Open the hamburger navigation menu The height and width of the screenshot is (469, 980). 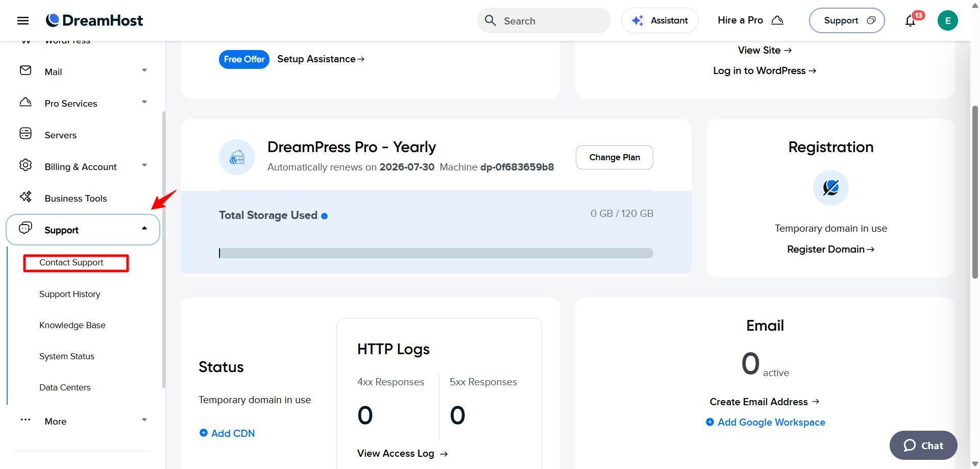pyautogui.click(x=23, y=20)
